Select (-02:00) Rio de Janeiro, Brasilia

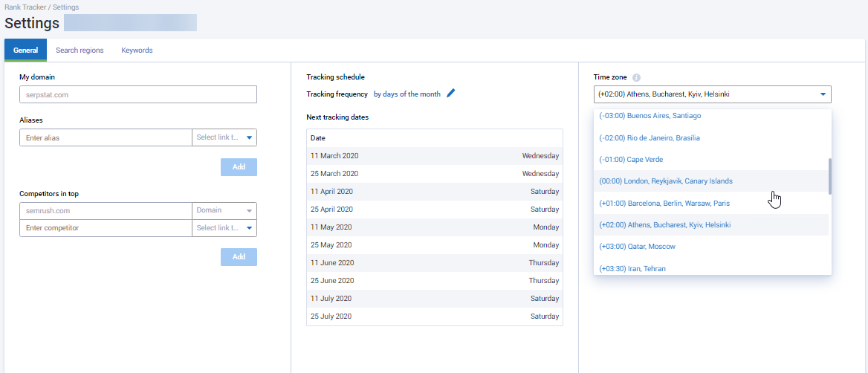click(x=710, y=137)
